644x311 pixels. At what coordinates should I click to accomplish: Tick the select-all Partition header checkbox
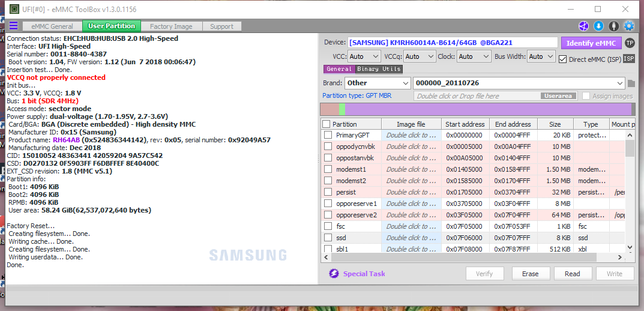pos(326,124)
